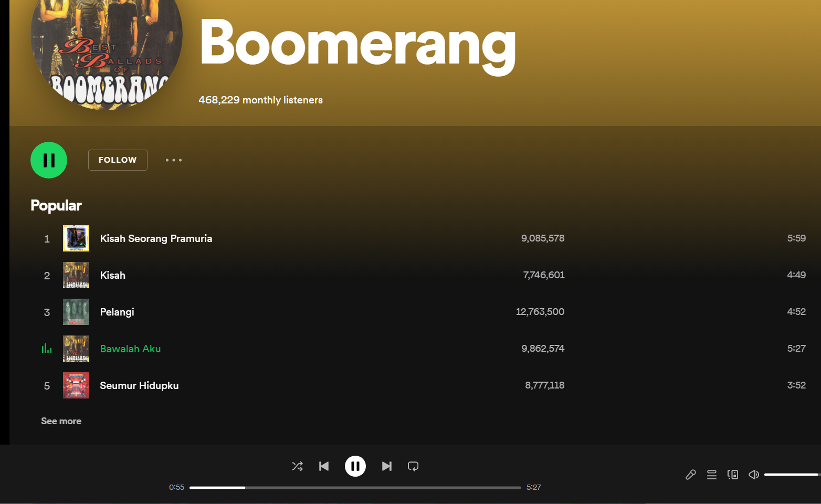Screen dimensions: 821x504
Task: Seek within the song progress bar
Action: coord(355,488)
